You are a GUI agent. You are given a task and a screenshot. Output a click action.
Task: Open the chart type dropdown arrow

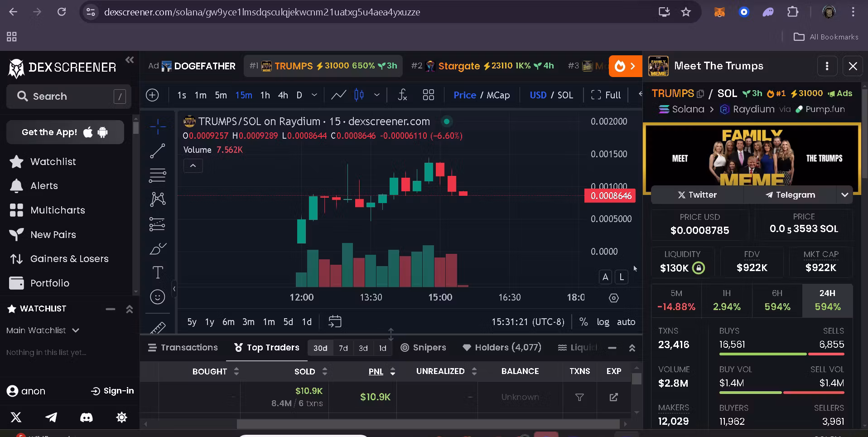tap(376, 95)
